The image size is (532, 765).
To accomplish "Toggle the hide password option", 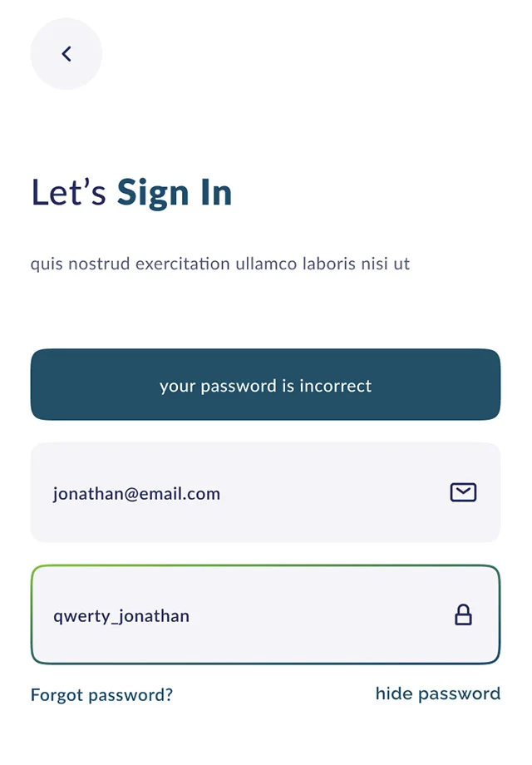I will pyautogui.click(x=437, y=693).
